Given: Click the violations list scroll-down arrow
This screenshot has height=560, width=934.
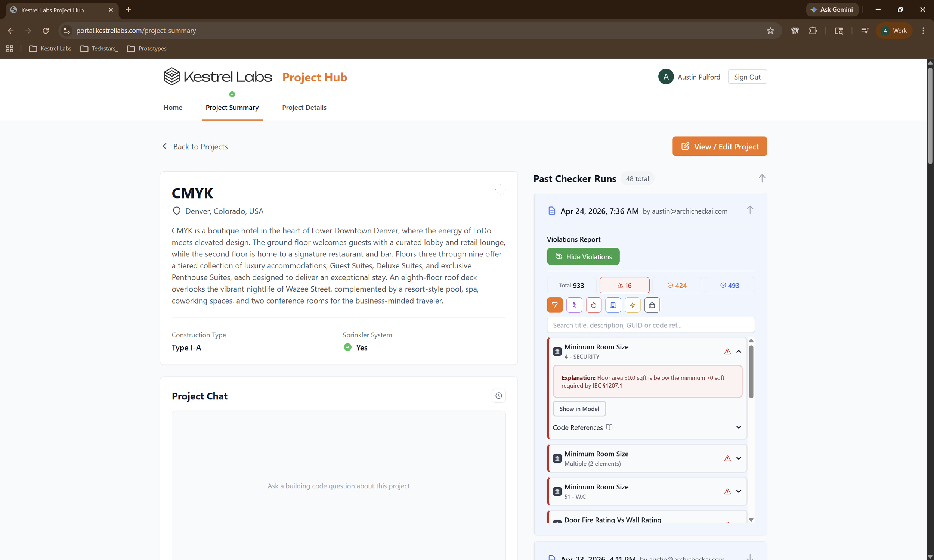Looking at the screenshot, I should coord(751,520).
